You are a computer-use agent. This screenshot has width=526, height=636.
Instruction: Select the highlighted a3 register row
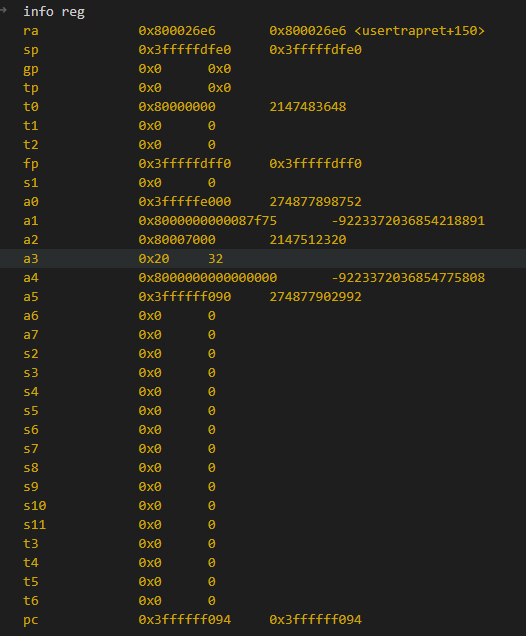pos(263,259)
